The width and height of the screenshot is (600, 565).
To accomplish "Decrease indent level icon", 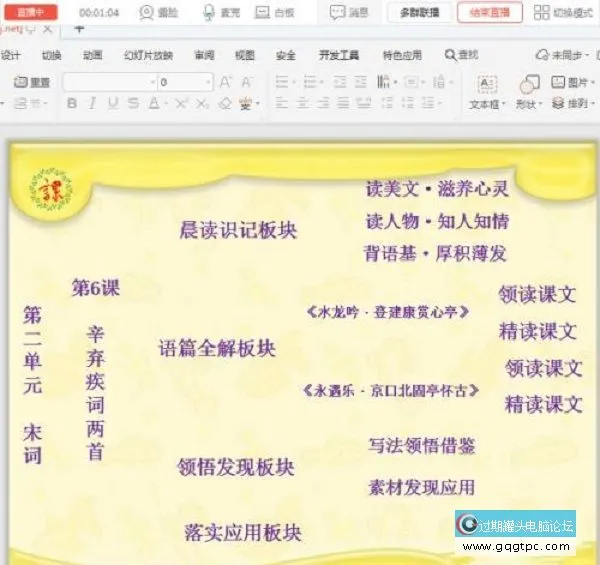I will pos(340,82).
